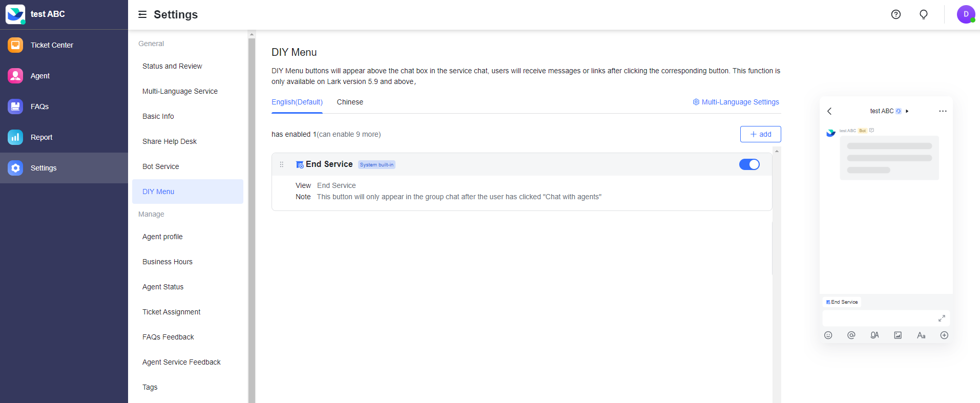The width and height of the screenshot is (980, 403).
Task: Grab the drag handle on End Service row
Action: pyautogui.click(x=282, y=164)
